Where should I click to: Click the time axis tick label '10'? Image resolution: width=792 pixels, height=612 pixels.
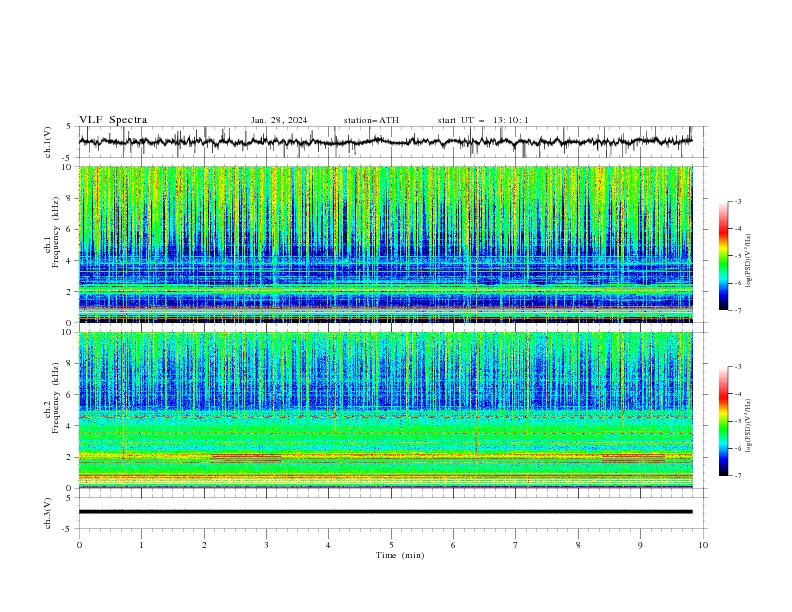click(703, 545)
